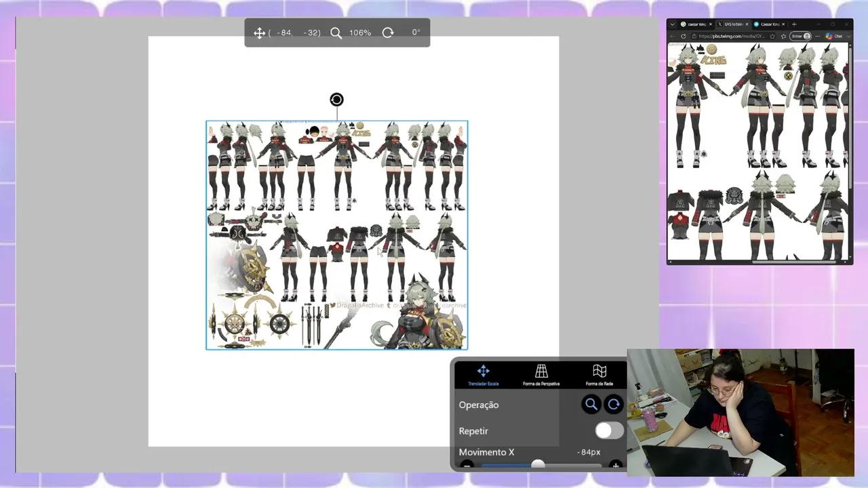Click the move icon in the transform info bar
The image size is (868, 488).
click(259, 33)
